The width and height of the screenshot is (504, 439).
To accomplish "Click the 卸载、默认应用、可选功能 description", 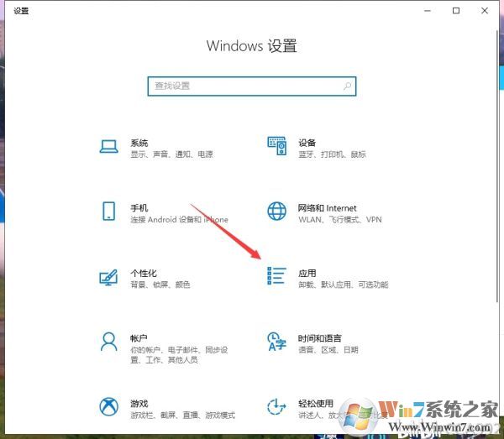I will (344, 285).
